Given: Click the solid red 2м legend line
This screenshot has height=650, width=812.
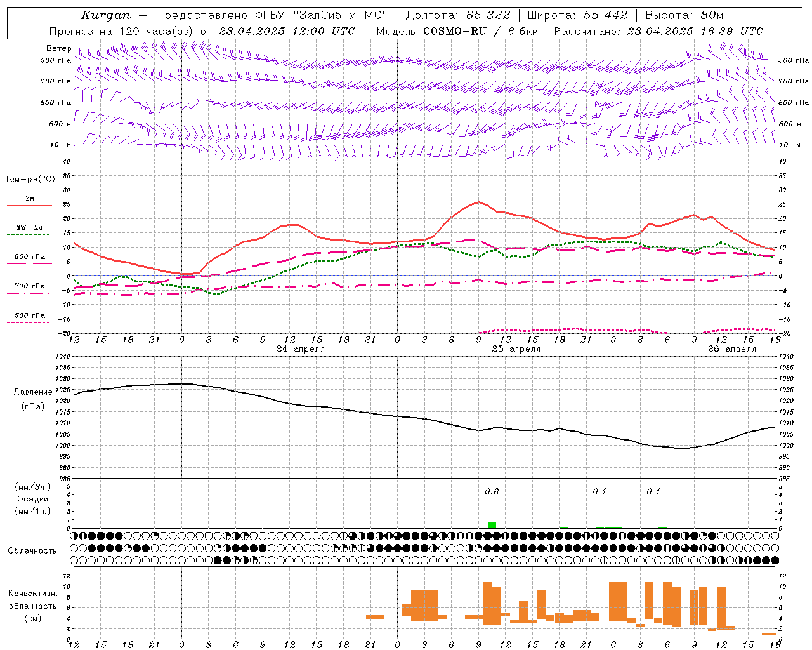Looking at the screenshot, I should click(29, 206).
